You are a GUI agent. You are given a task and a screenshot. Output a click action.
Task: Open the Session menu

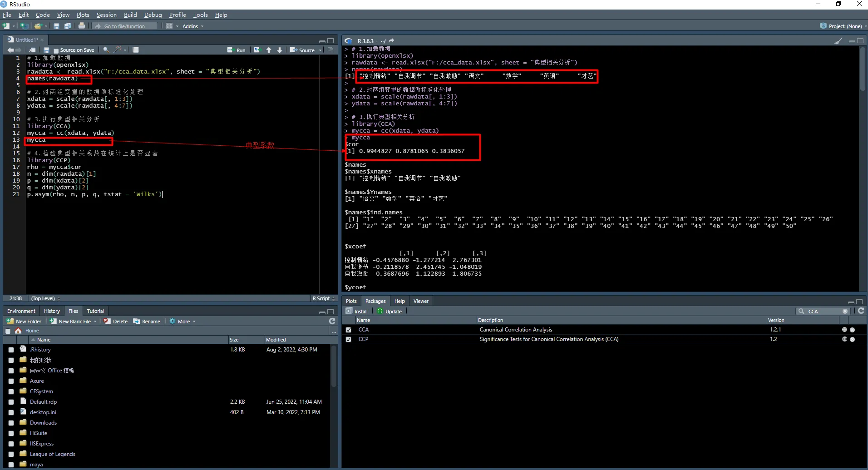[106, 15]
